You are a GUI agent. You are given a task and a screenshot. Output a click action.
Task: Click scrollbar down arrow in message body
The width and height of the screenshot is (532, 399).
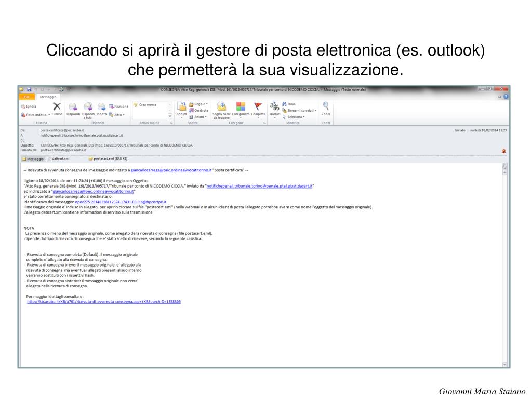[x=504, y=365]
